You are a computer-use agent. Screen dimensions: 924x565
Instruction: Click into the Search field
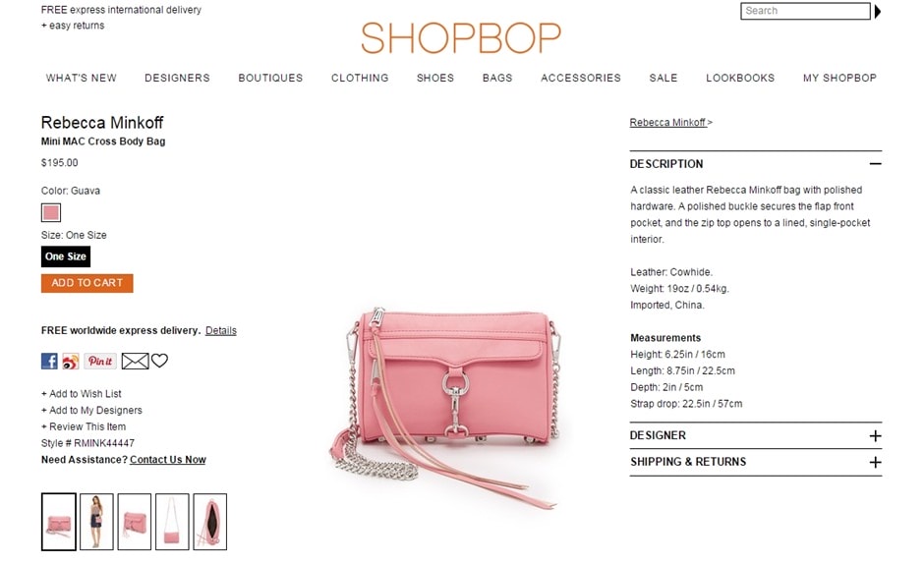pos(805,11)
